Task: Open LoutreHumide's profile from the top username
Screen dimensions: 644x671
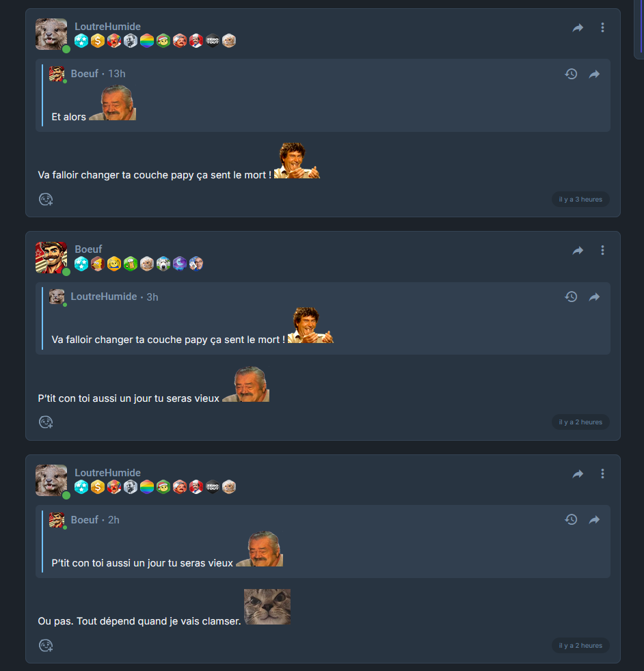Action: [107, 27]
